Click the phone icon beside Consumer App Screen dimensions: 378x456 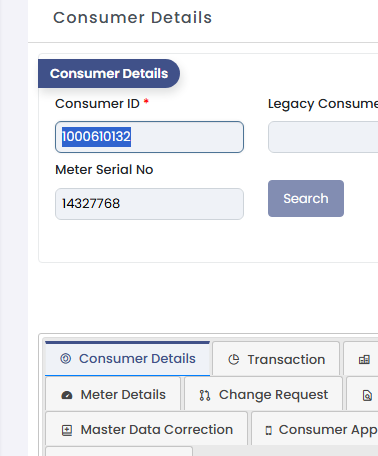pos(268,430)
